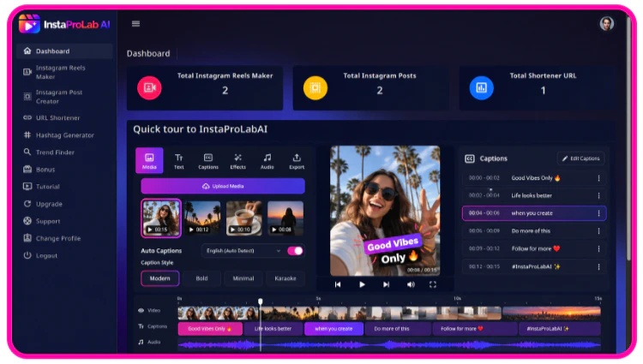The width and height of the screenshot is (643, 364).
Task: Open the user profile avatar
Action: pos(606,23)
